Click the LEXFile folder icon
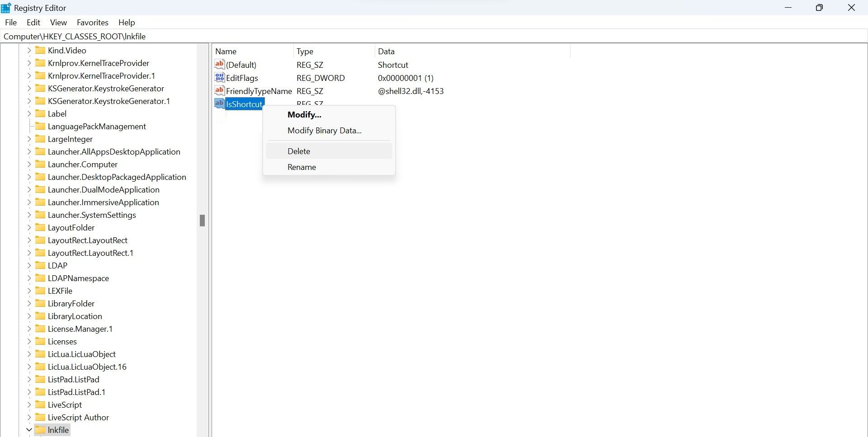The image size is (868, 437). coord(40,291)
